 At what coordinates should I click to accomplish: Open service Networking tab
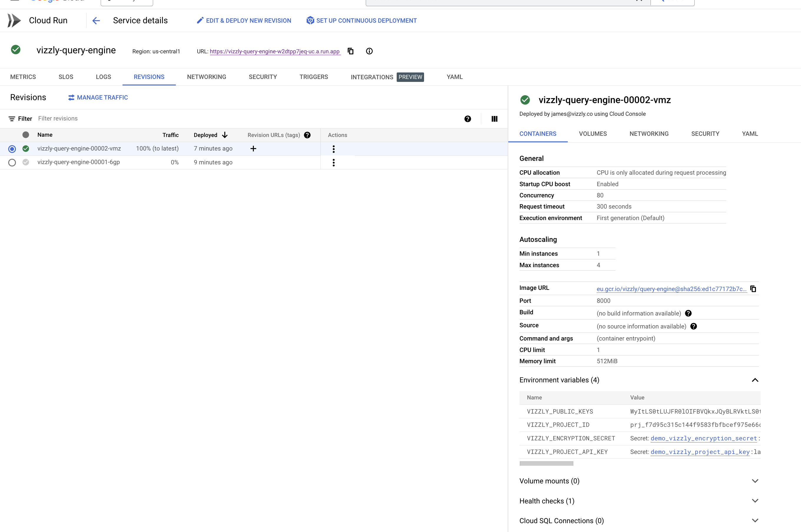click(x=206, y=77)
